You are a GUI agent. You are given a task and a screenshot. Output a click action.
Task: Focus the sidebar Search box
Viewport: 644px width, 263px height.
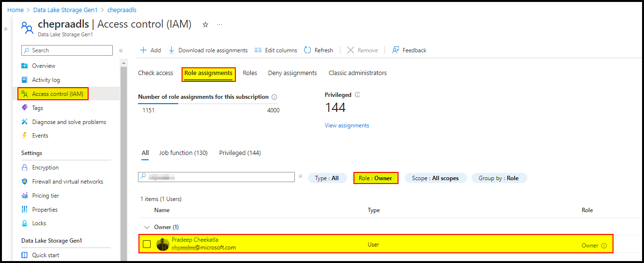(x=67, y=50)
